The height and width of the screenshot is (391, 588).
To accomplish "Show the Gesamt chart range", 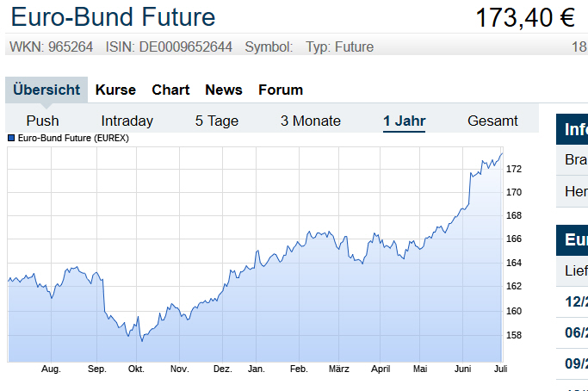I will [x=492, y=121].
